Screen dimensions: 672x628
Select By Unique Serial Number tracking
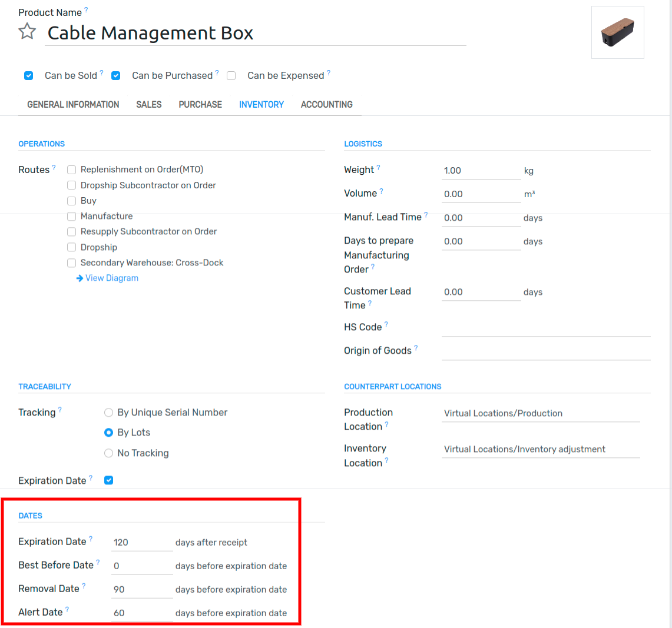point(109,413)
